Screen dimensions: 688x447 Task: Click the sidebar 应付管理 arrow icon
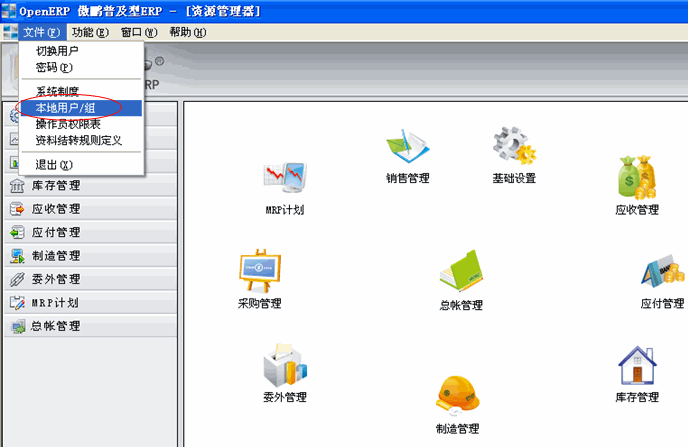[x=17, y=232]
